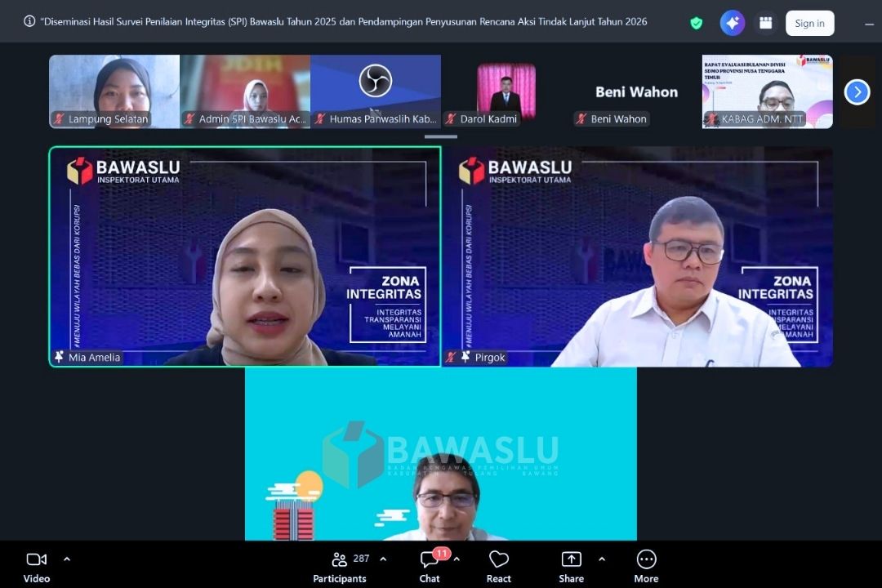Image resolution: width=882 pixels, height=588 pixels.
Task: Click the muted mic icon beside Darol Kadmi
Action: (451, 118)
